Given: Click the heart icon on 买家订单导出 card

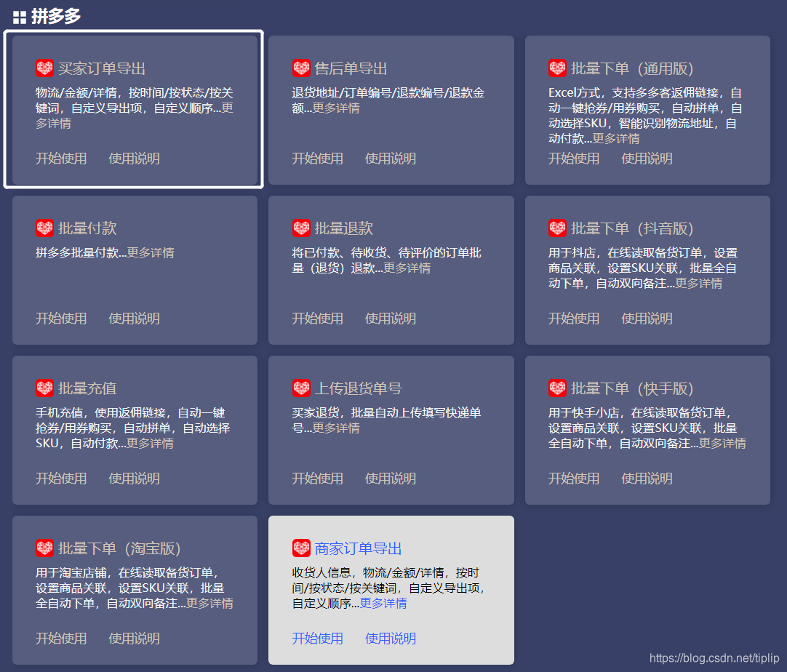Looking at the screenshot, I should pos(44,68).
